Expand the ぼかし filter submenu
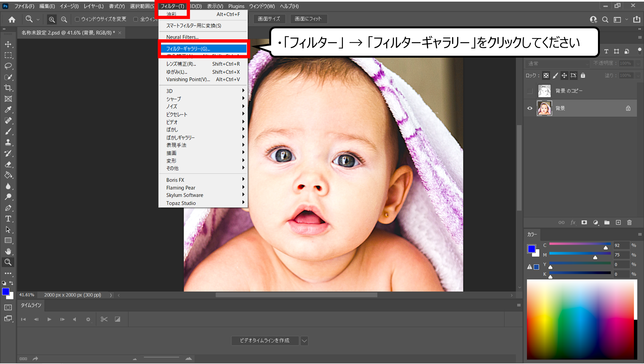The image size is (644, 364). 203,129
